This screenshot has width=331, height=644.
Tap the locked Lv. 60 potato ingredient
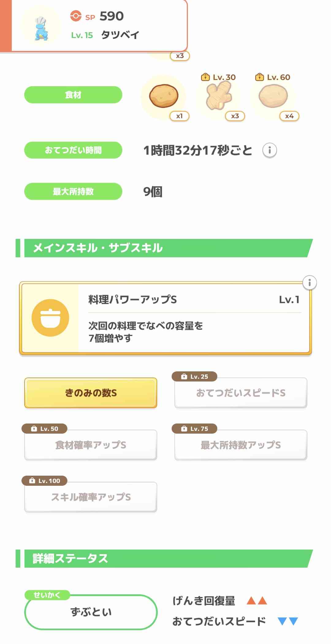(x=273, y=97)
